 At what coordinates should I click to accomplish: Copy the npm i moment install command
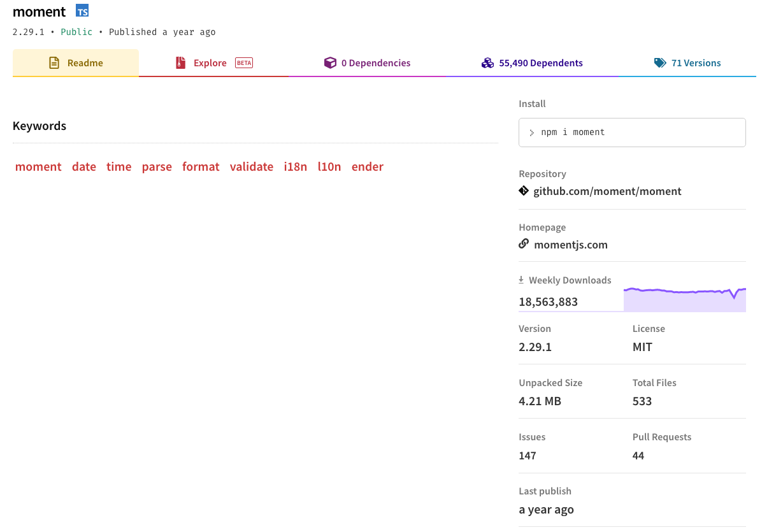pos(632,133)
